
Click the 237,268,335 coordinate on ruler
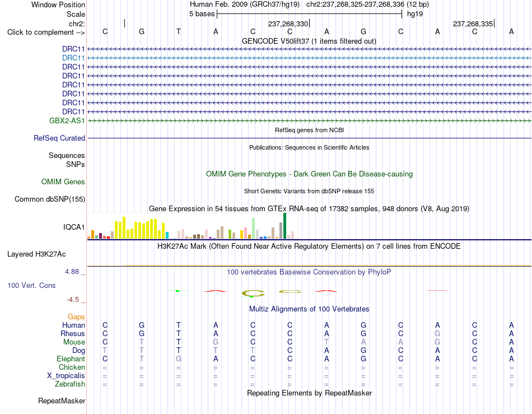(x=473, y=24)
